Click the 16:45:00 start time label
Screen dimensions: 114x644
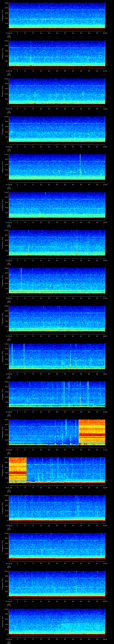click(9, 639)
